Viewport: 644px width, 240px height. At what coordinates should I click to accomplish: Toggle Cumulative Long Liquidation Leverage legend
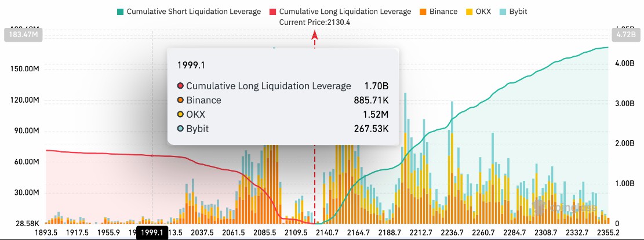coord(340,12)
